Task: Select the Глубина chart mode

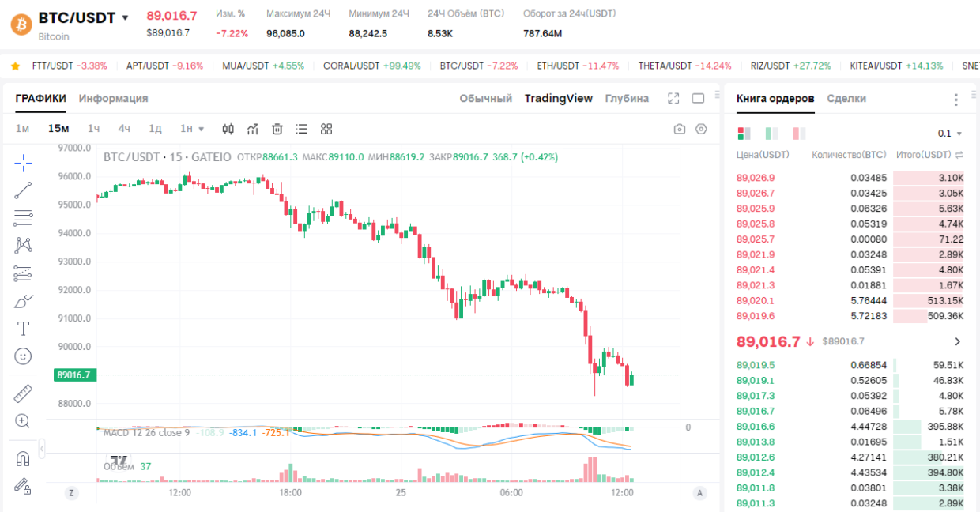Action: [627, 98]
